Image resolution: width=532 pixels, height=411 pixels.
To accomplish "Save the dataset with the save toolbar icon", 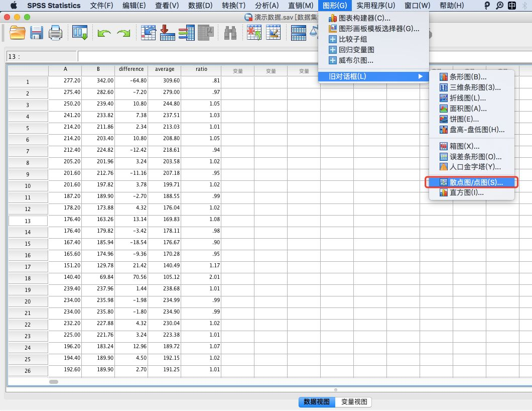I will click(x=36, y=32).
